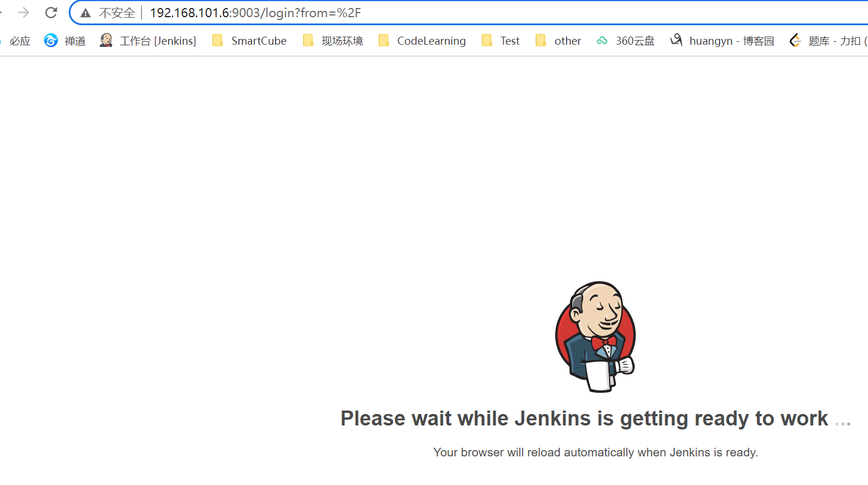The height and width of the screenshot is (485, 868).
Task: Open the 现场环境 bookmark folder
Action: pyautogui.click(x=333, y=41)
